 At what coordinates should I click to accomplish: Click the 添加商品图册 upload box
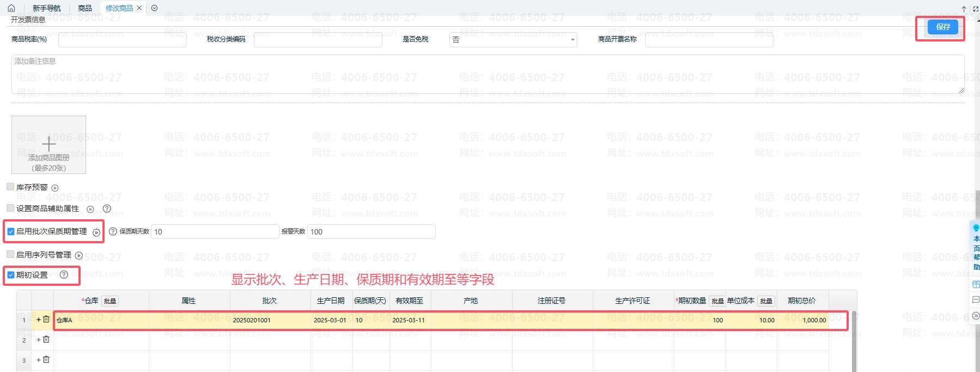[x=49, y=145]
